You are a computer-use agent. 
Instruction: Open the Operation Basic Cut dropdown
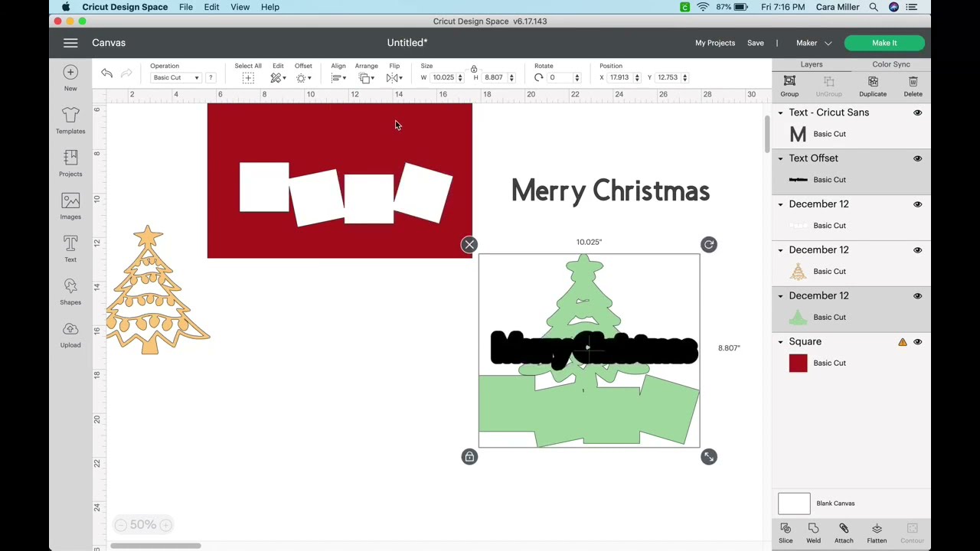[x=175, y=78]
